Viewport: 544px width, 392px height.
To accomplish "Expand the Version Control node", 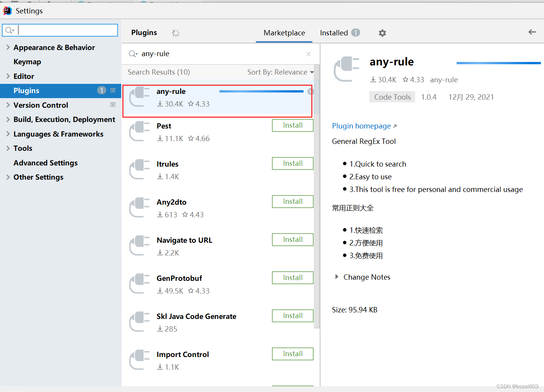I will [8, 105].
